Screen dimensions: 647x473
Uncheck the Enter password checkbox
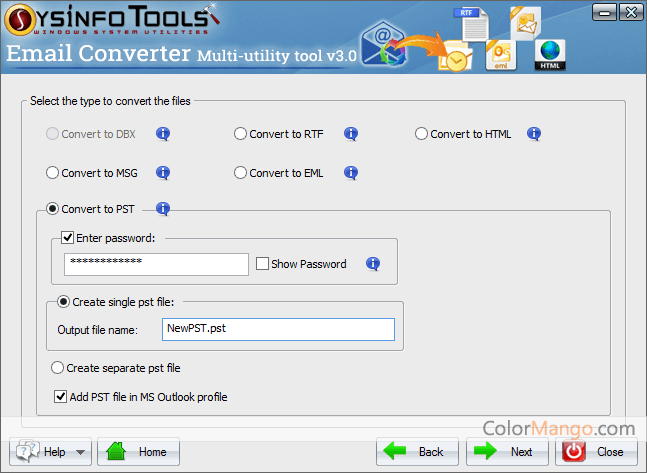click(67, 238)
